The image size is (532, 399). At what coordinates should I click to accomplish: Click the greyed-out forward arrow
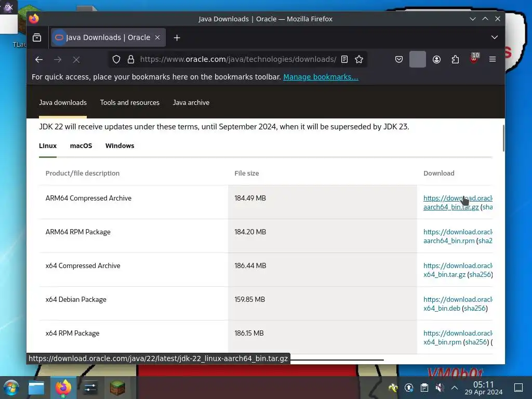pos(58,60)
